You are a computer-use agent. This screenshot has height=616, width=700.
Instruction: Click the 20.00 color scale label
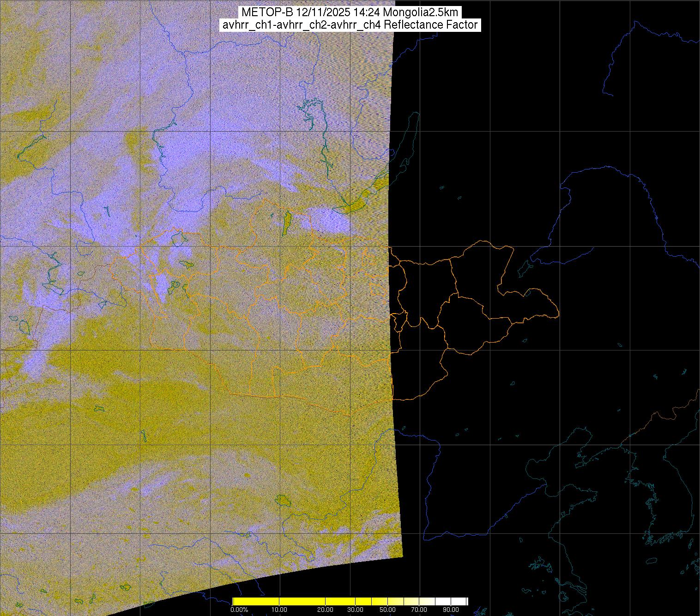[326, 610]
